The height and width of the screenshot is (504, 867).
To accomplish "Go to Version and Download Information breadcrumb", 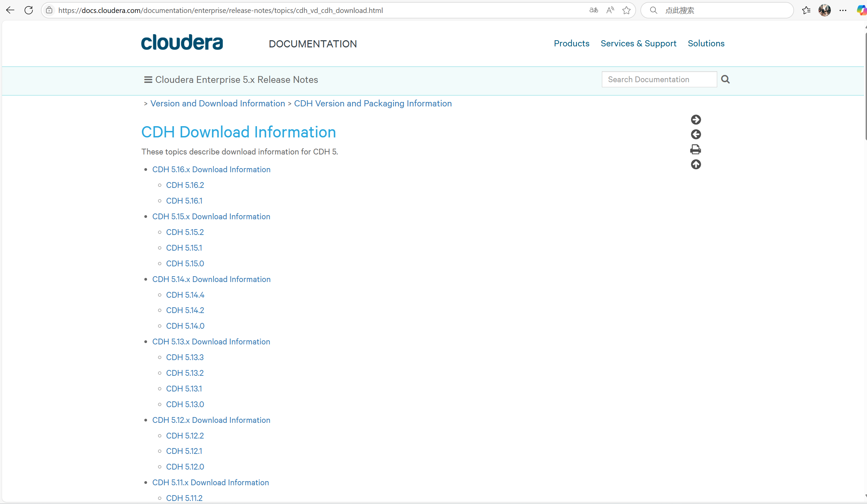I will [x=217, y=103].
